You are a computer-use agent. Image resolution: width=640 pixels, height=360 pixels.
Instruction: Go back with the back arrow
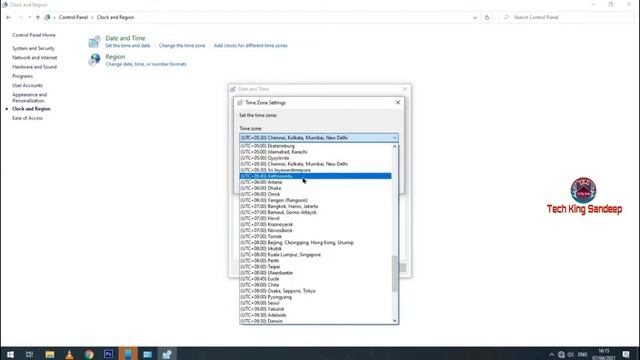9,18
